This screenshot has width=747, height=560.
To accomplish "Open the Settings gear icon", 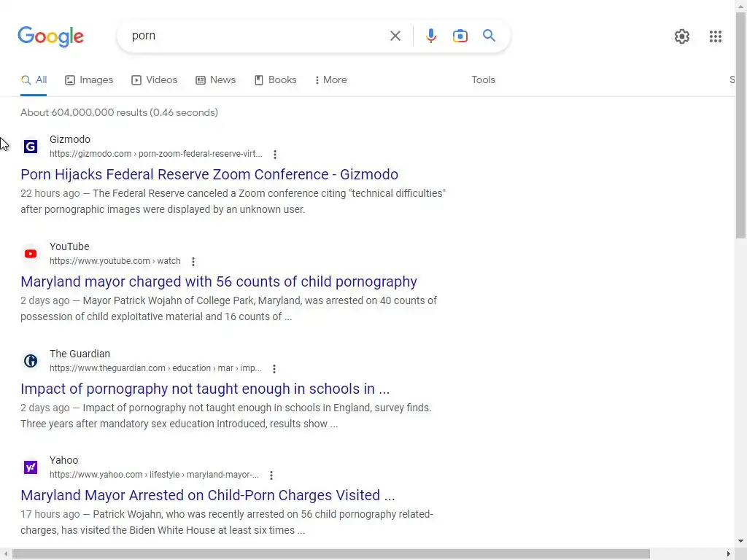I will 682,36.
